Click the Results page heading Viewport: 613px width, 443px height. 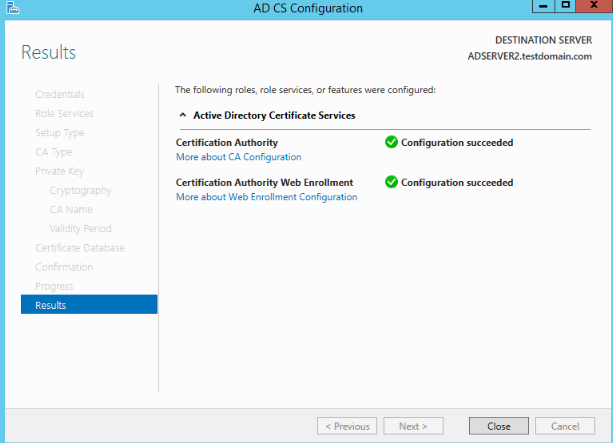click(48, 52)
